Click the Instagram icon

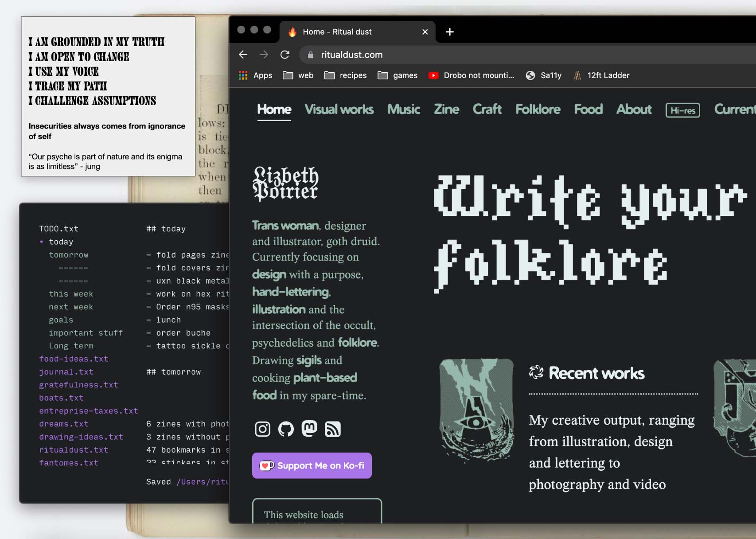(262, 429)
